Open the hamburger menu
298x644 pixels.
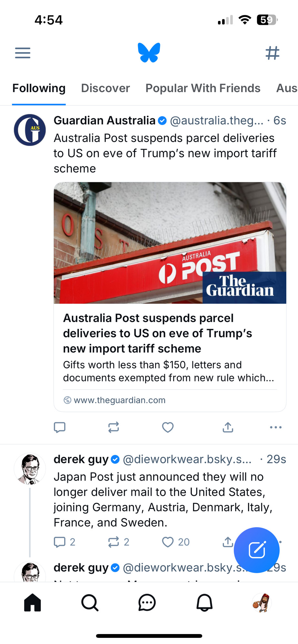click(x=23, y=53)
